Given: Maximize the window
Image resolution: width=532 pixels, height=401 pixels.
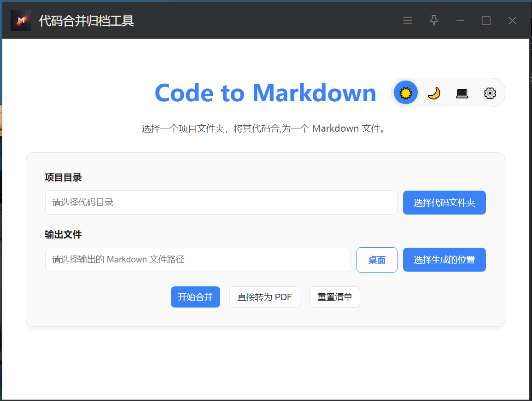Looking at the screenshot, I should (486, 20).
